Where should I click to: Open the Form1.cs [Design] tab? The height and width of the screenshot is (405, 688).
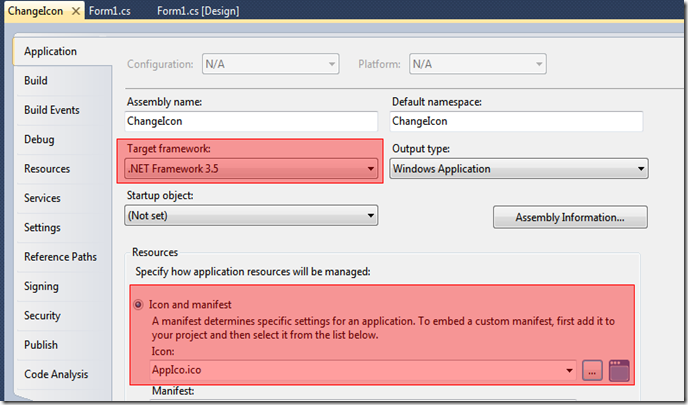point(198,11)
